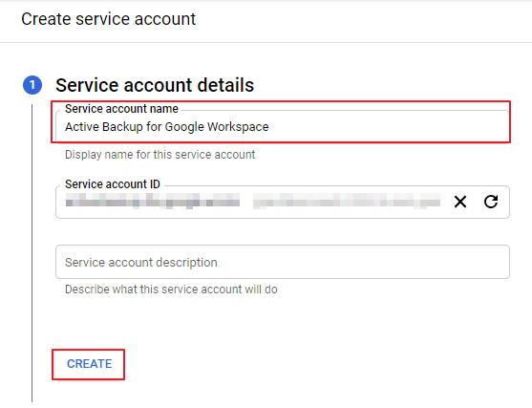The height and width of the screenshot is (408, 532).
Task: Place cursor on the word Google in name field
Action: click(x=184, y=127)
